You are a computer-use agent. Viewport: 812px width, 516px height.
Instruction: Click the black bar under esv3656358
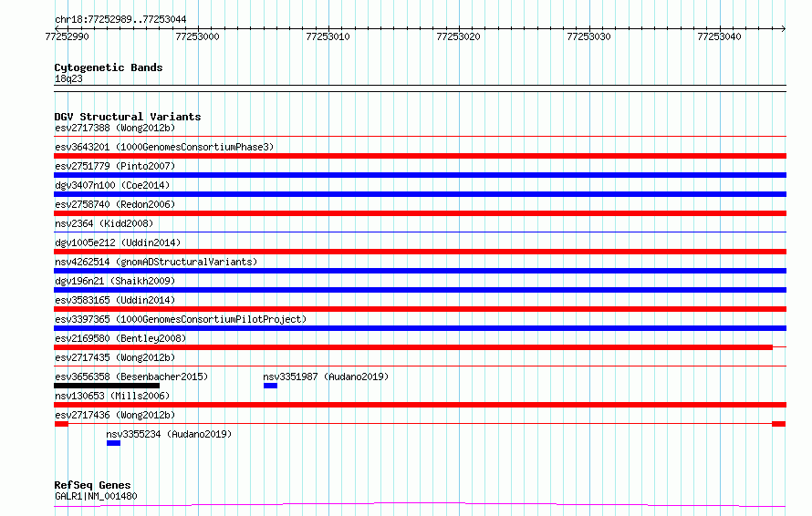point(107,386)
